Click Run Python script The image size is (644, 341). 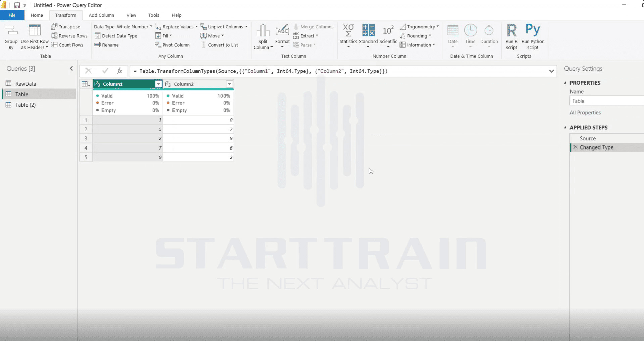533,37
